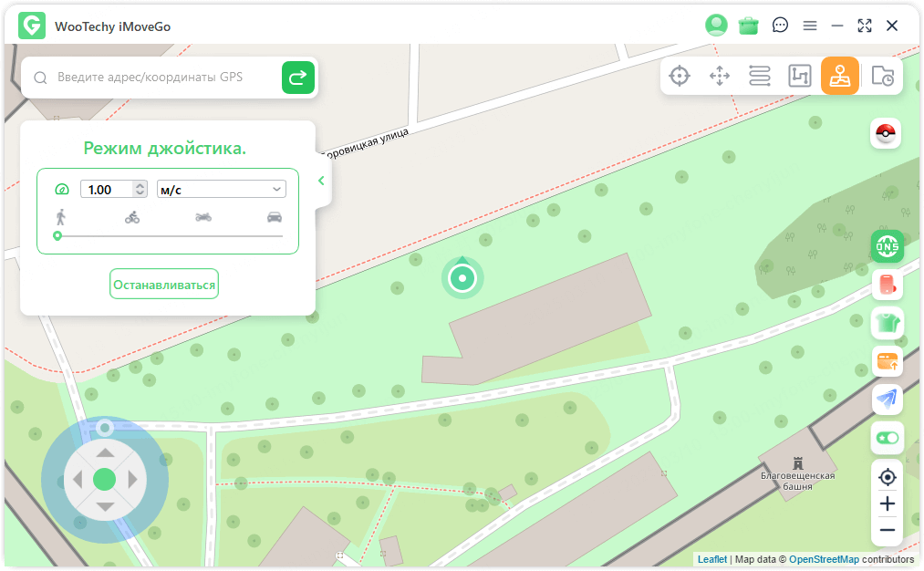Click the paper plane icon
Screen dimensions: 924x571
887,398
